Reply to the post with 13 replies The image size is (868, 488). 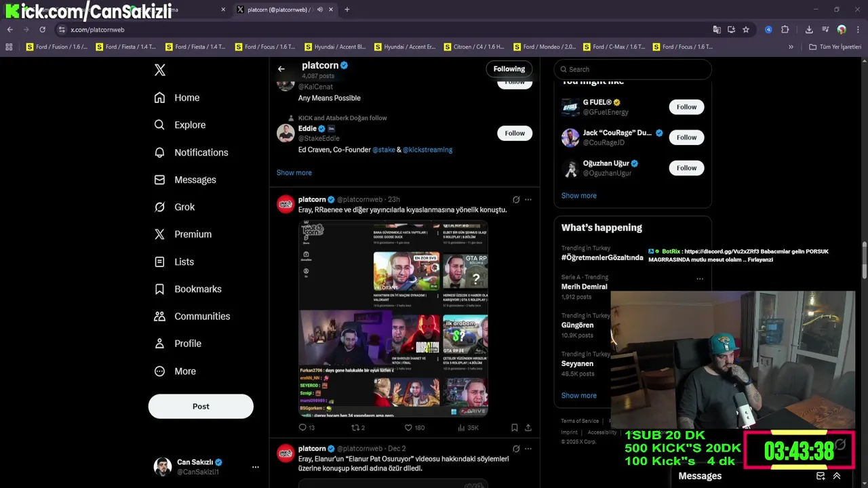(307, 428)
